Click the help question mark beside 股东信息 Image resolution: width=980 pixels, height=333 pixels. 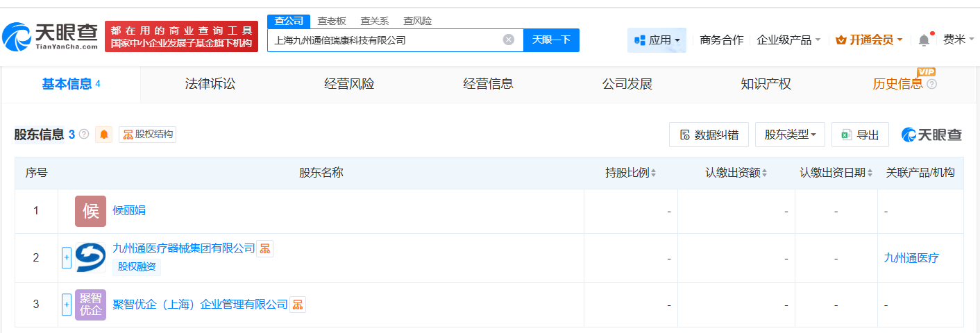(x=84, y=134)
